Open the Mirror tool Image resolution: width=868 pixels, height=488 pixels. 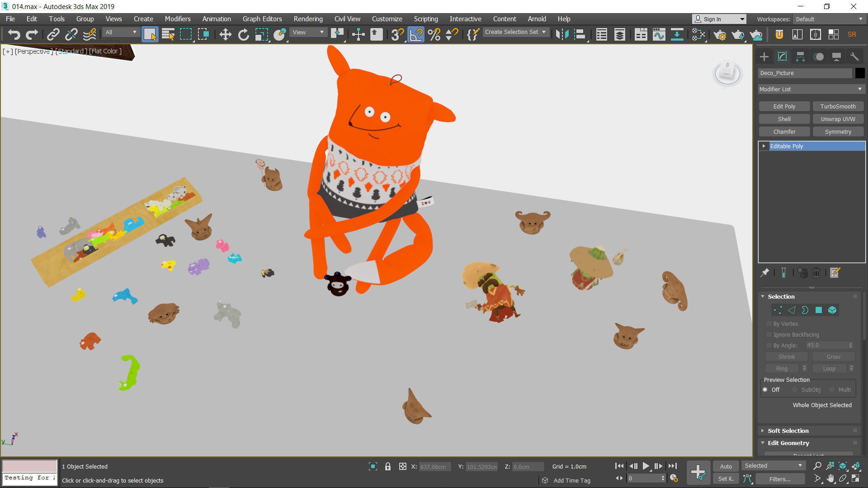tap(561, 34)
